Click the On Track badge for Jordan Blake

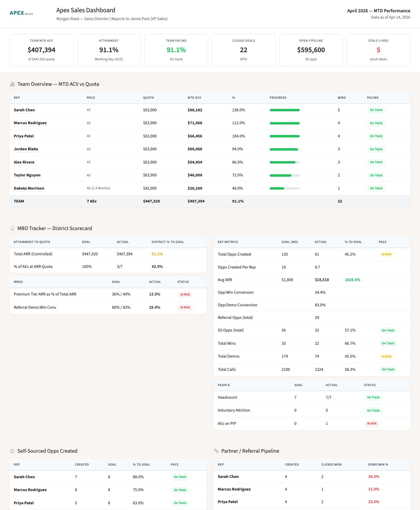pos(376,149)
